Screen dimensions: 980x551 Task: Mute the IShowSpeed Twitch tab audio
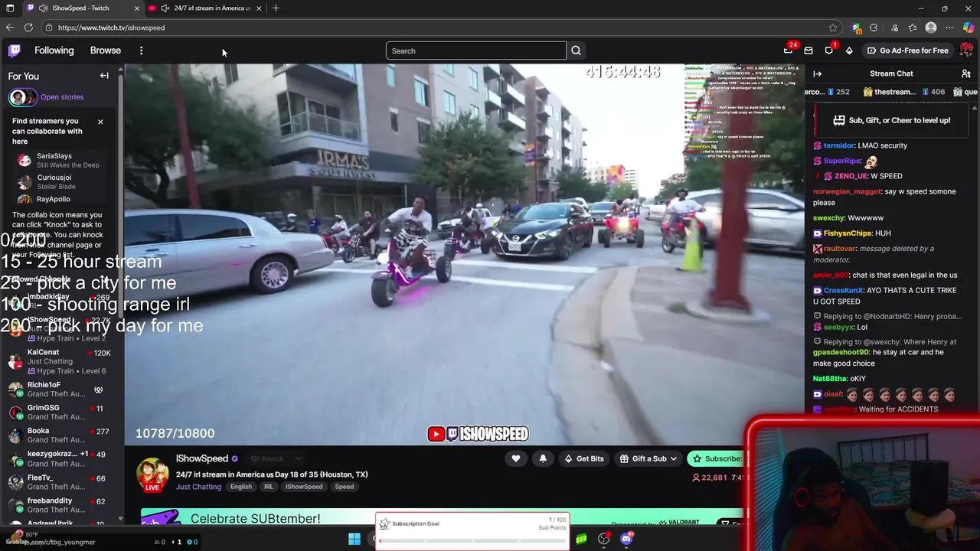tap(43, 8)
